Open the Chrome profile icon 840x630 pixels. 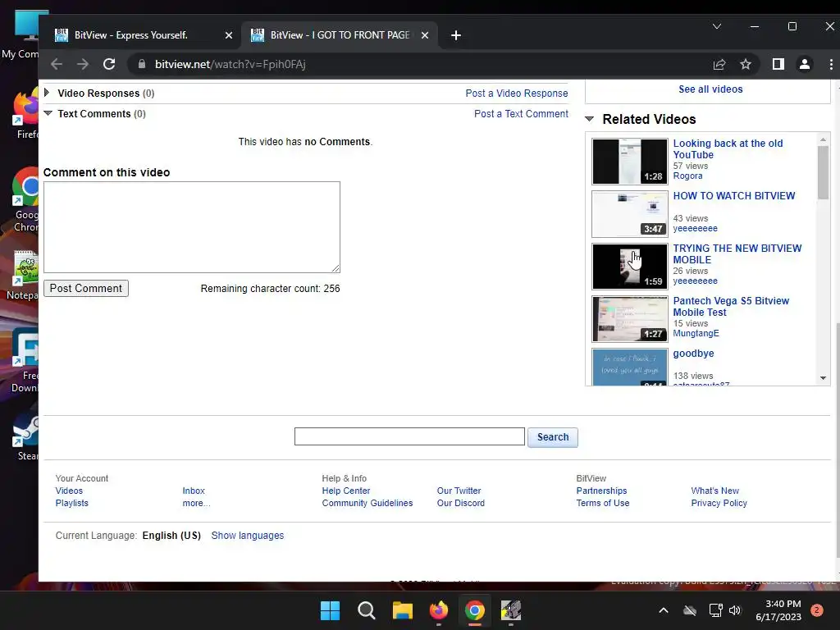[x=804, y=64]
